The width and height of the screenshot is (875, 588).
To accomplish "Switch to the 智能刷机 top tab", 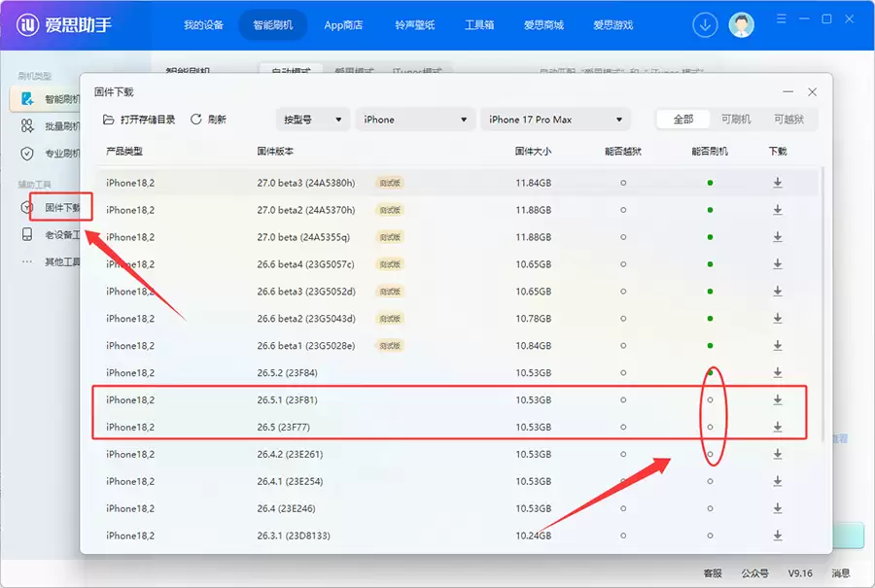I will pos(273,25).
